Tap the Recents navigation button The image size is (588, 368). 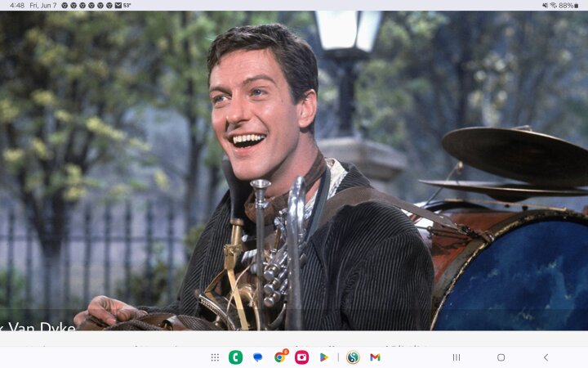457,357
